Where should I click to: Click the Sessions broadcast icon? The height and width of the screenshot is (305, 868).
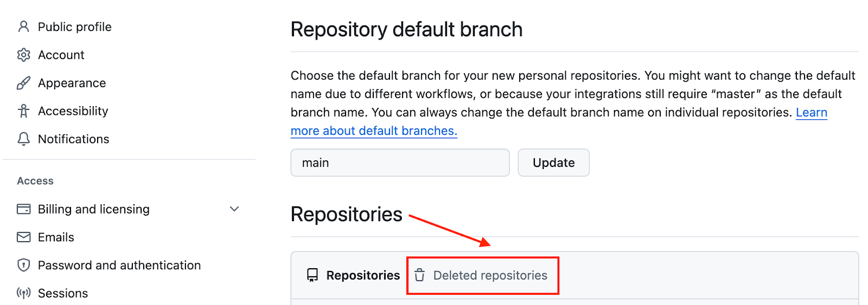(x=23, y=293)
